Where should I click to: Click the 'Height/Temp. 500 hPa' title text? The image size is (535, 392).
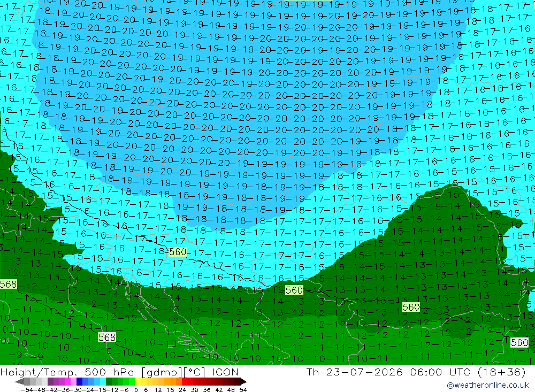tap(67, 372)
